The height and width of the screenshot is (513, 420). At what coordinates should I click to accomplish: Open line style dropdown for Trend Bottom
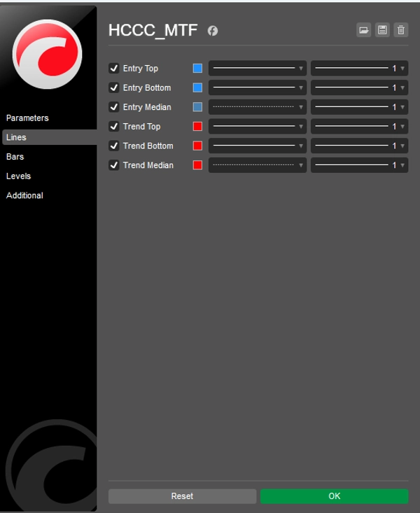[x=258, y=146]
